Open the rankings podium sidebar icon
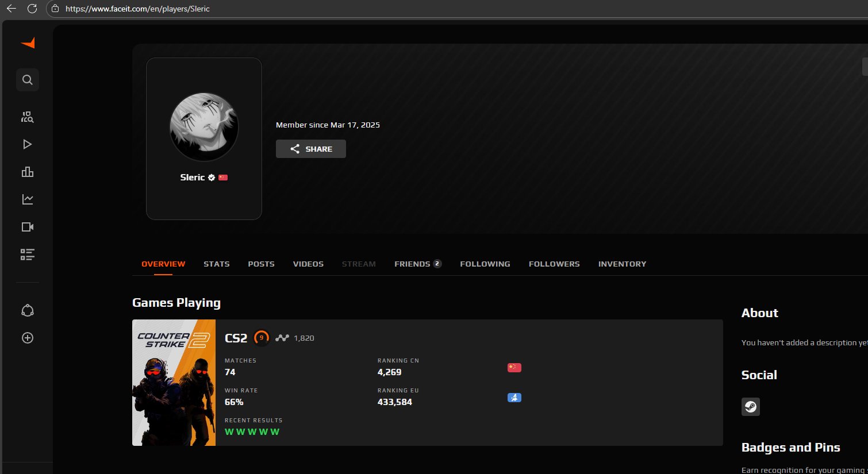The width and height of the screenshot is (868, 474). click(28, 172)
